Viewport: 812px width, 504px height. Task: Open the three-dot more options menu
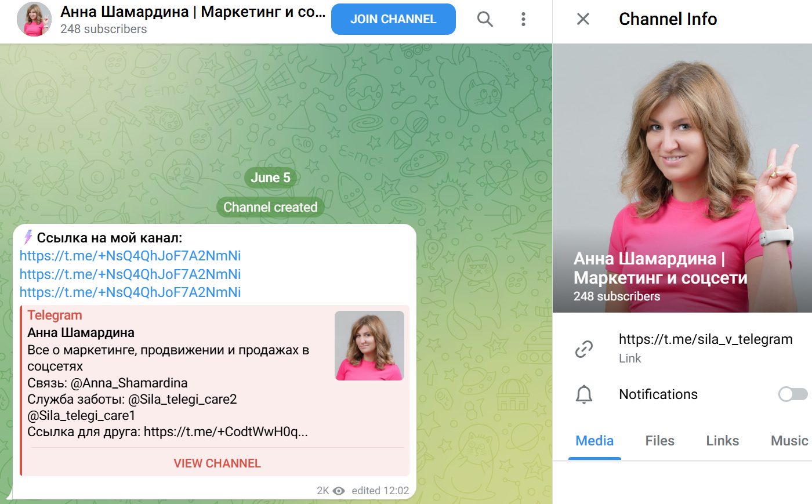523,19
